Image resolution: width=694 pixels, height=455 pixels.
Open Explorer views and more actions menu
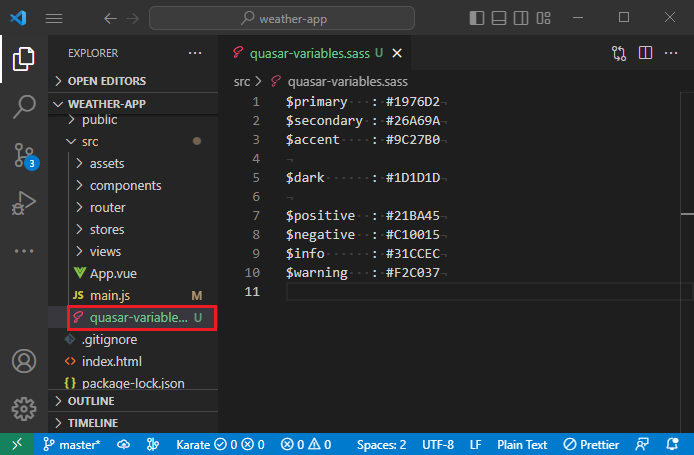click(195, 53)
